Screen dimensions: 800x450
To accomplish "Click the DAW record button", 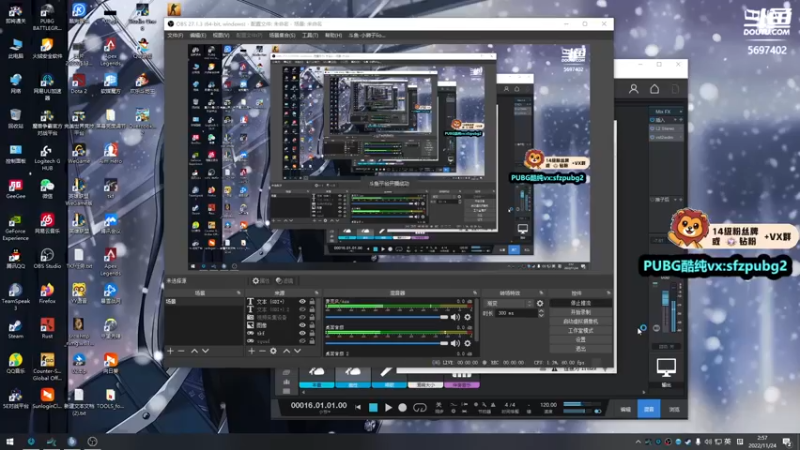I will [x=403, y=408].
